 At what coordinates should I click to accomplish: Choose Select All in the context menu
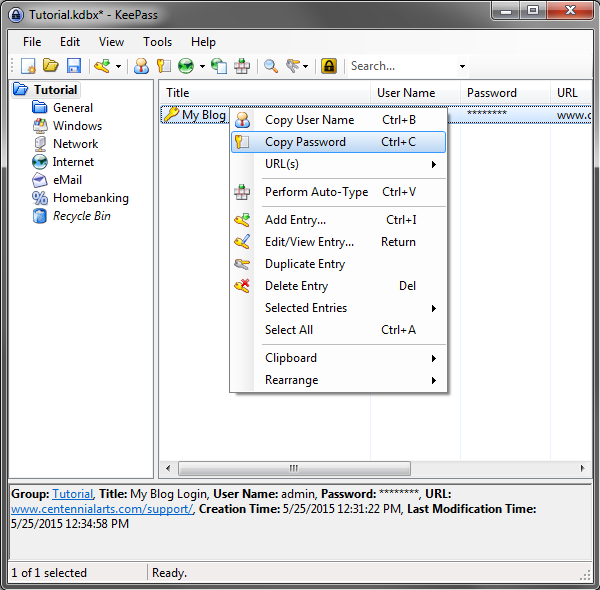[x=339, y=330]
